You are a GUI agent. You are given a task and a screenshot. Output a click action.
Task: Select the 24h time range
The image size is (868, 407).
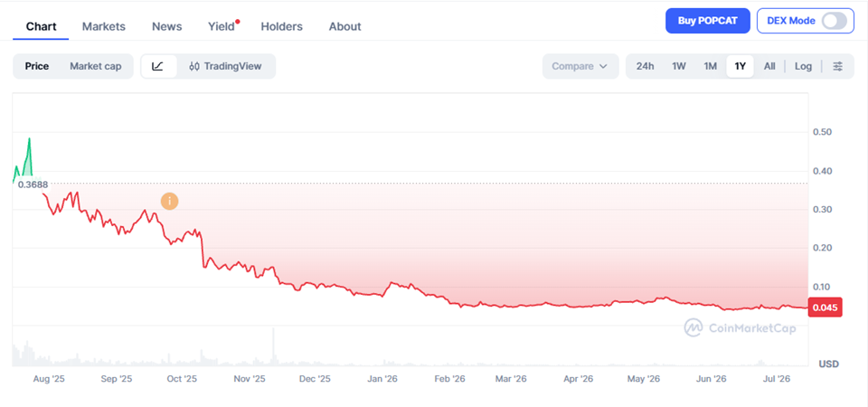[x=645, y=66]
